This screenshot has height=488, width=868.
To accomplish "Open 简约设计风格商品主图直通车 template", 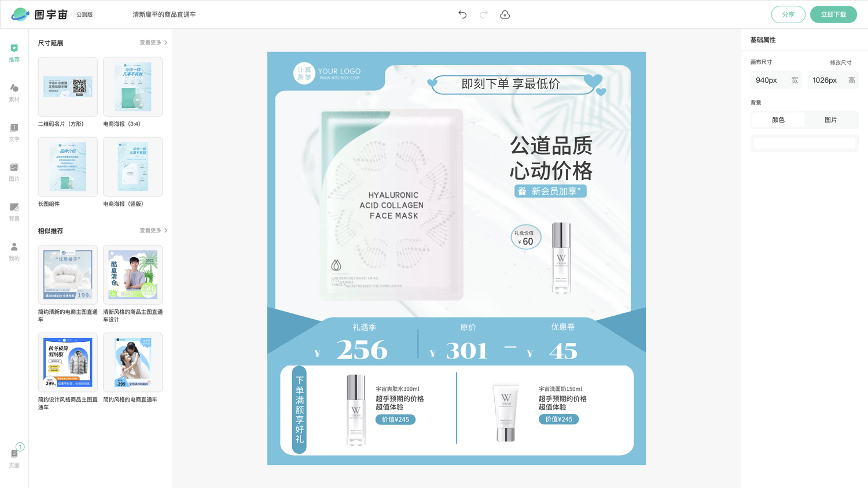I will pyautogui.click(x=68, y=363).
